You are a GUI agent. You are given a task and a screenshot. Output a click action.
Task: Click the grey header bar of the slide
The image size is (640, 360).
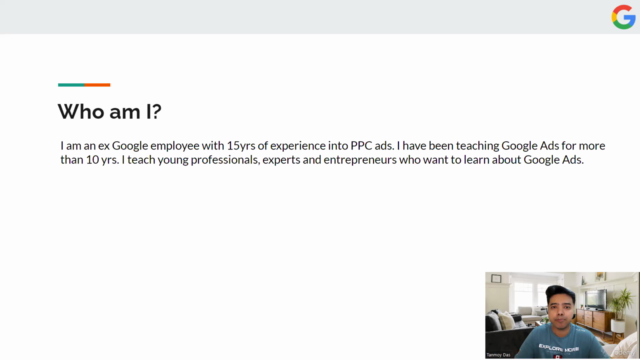(x=320, y=17)
